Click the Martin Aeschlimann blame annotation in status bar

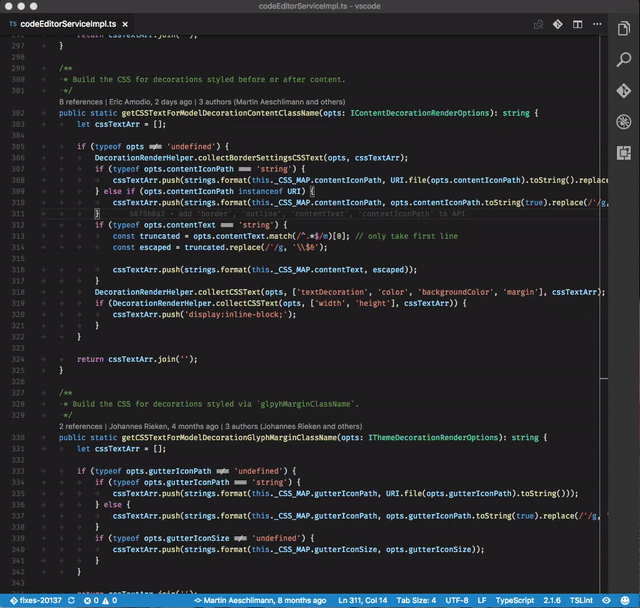[260, 601]
